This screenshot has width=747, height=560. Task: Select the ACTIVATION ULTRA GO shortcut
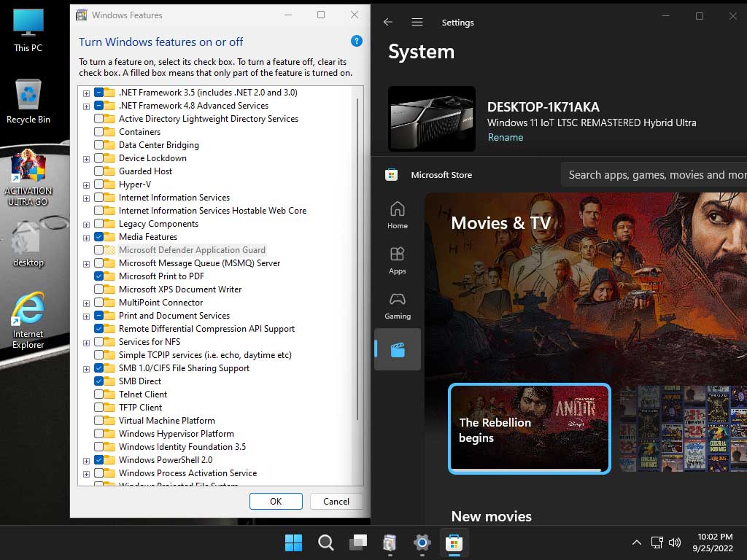point(28,178)
